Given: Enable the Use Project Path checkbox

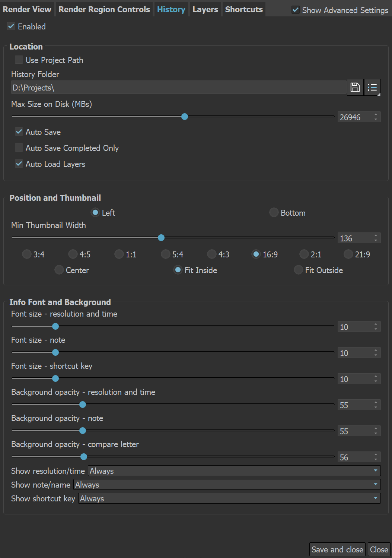Looking at the screenshot, I should tap(19, 59).
